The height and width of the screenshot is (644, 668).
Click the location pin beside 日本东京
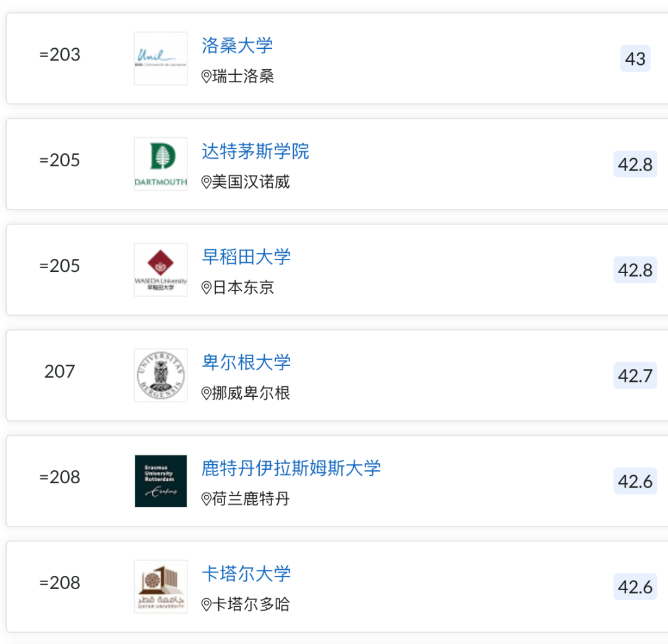(207, 288)
